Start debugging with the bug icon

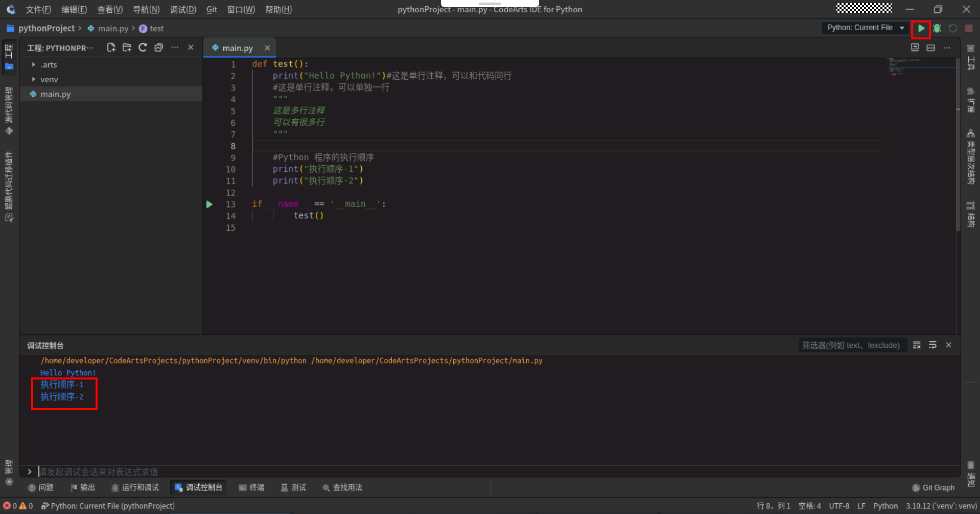point(937,29)
